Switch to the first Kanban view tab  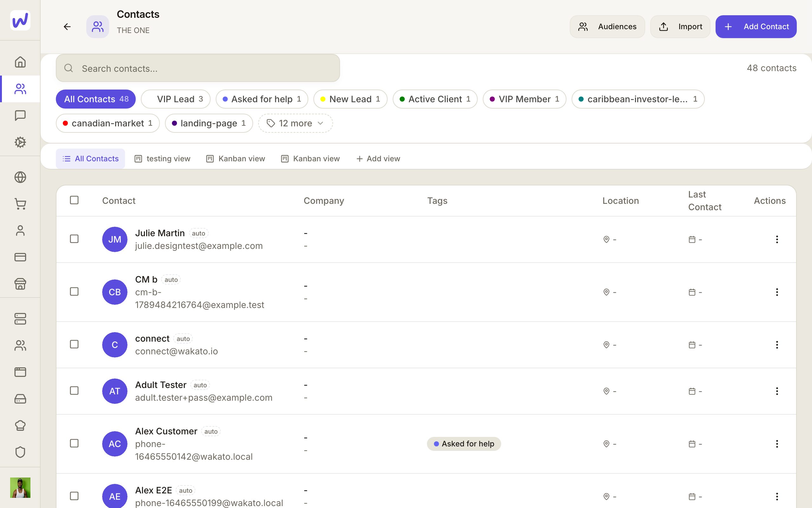click(x=236, y=158)
